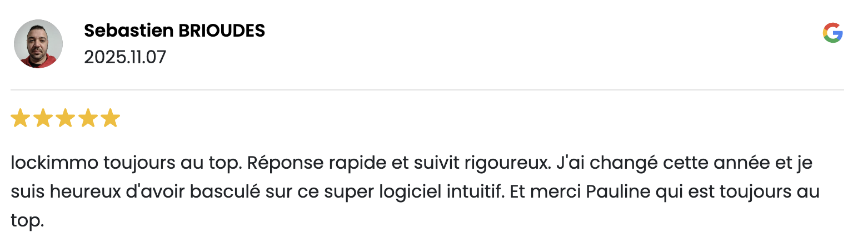
Task: Click the divider line below the header
Action: pos(427,89)
